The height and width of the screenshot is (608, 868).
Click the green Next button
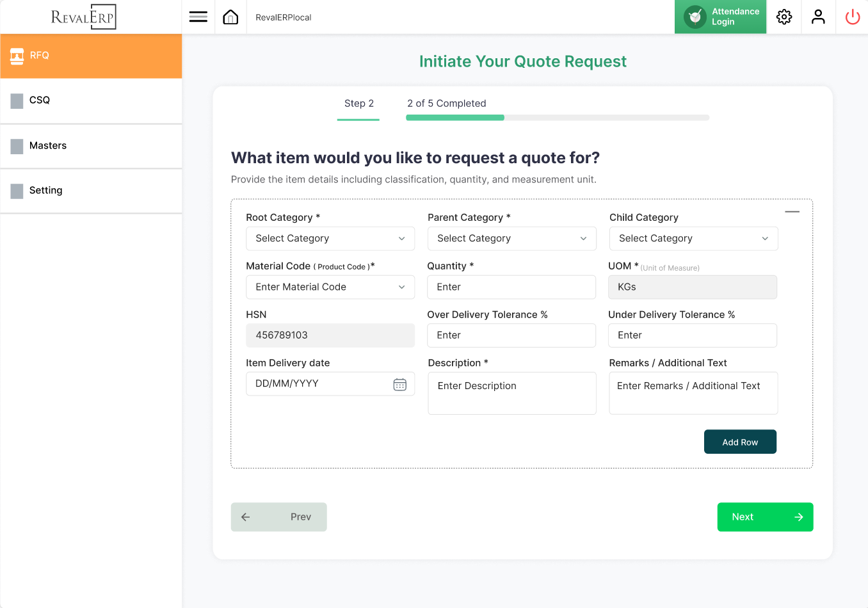coord(765,517)
